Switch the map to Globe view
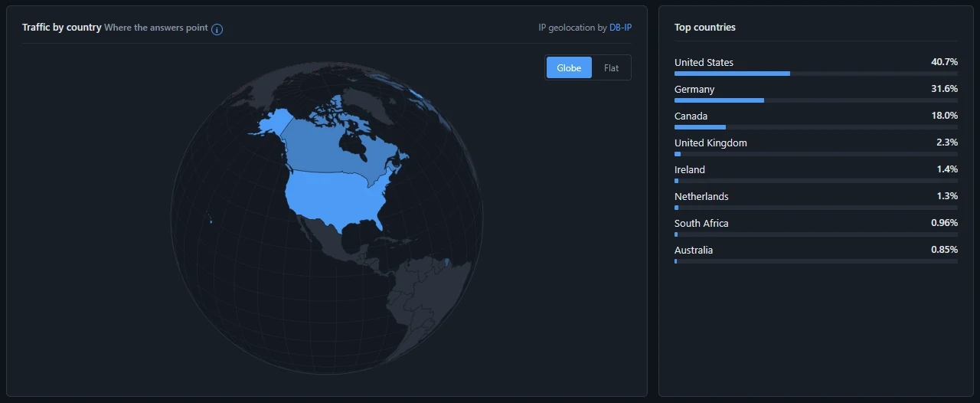Screen dimensions: 980x403 tap(569, 67)
